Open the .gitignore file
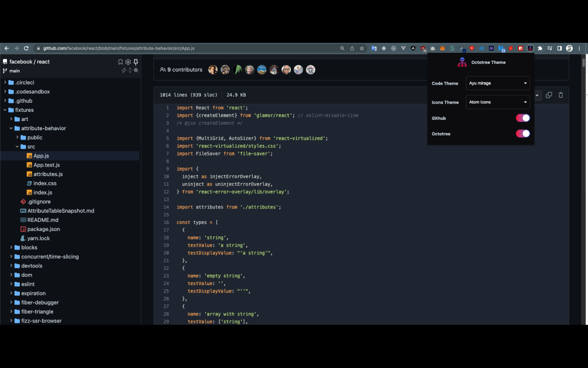The height and width of the screenshot is (368, 588). (x=39, y=202)
